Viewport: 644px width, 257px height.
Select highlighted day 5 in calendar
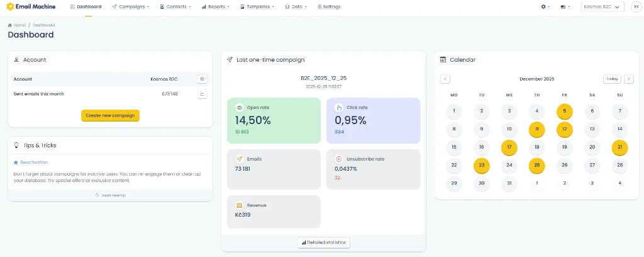click(565, 111)
